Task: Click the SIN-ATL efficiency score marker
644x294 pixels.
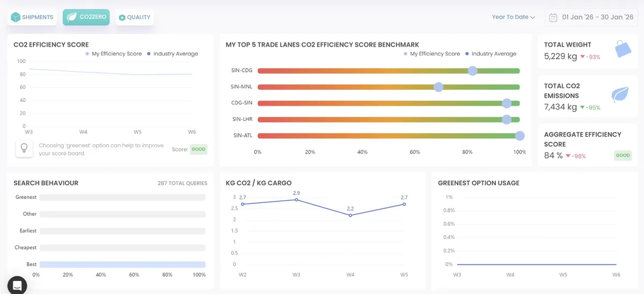Action: (519, 136)
